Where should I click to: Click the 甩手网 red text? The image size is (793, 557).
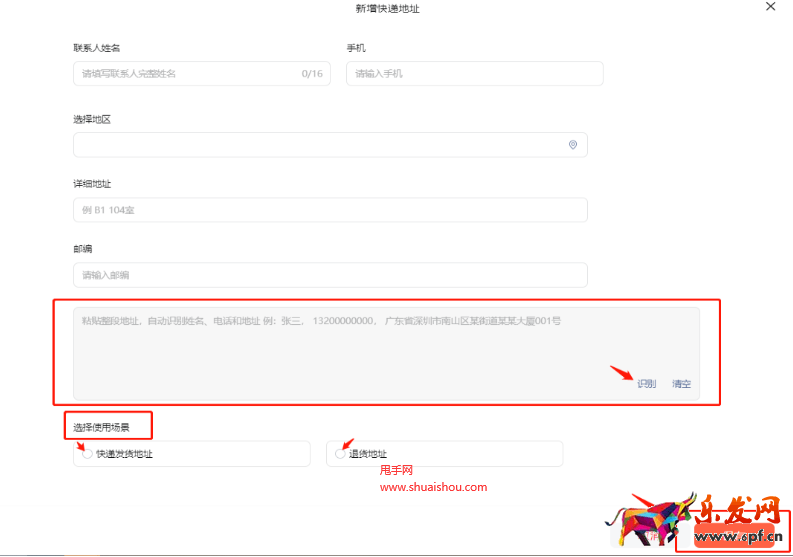point(396,471)
